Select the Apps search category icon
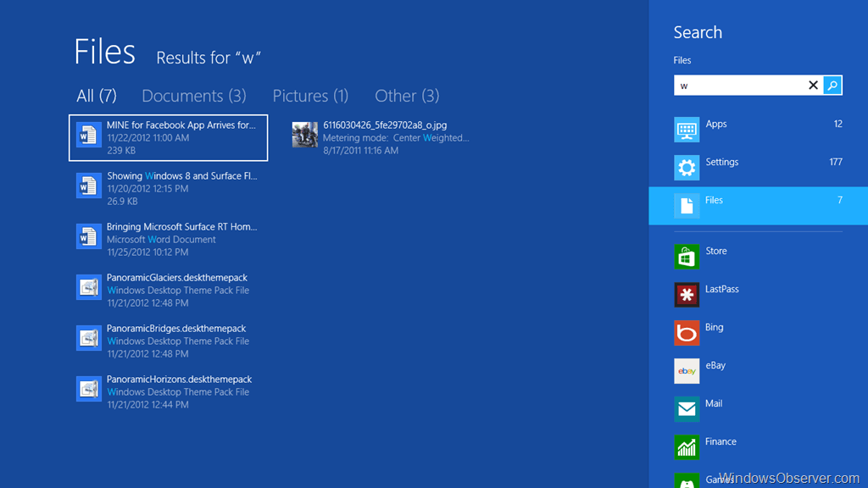The image size is (868, 488). click(x=687, y=130)
